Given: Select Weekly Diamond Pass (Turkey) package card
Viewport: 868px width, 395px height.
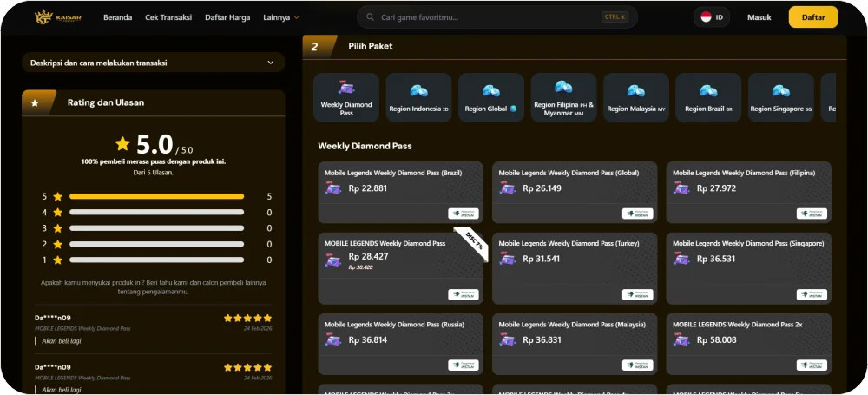Looking at the screenshot, I should (575, 267).
